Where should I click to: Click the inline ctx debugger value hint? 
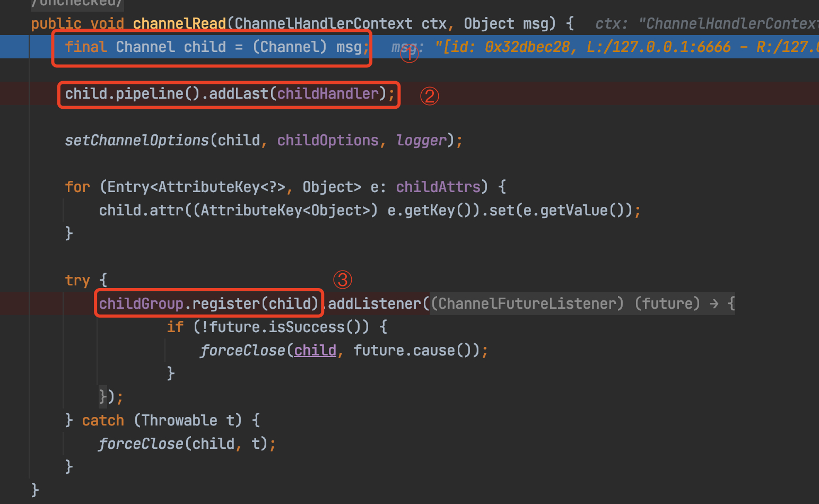click(x=707, y=24)
